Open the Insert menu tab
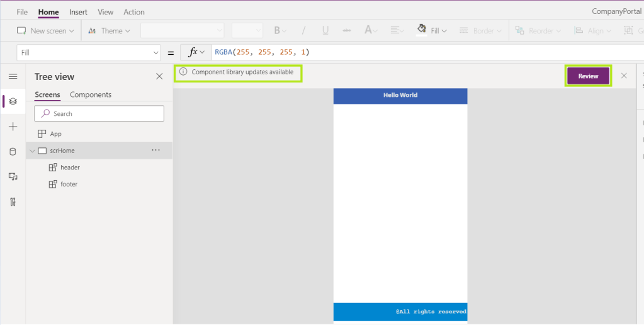This screenshot has height=325, width=644. (x=79, y=12)
